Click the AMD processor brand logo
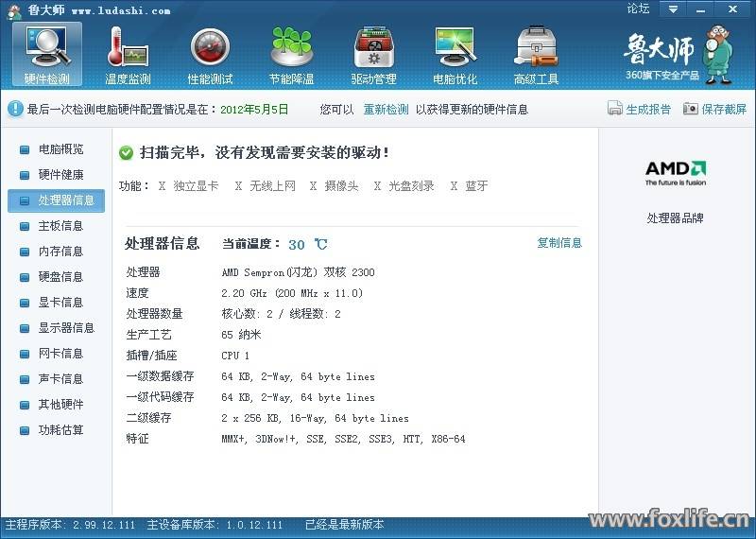756x539 pixels. tap(675, 173)
